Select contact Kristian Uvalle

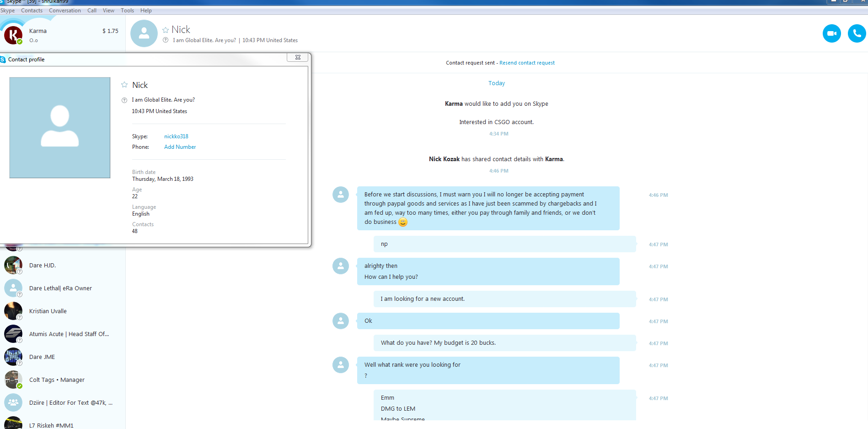tap(63, 311)
